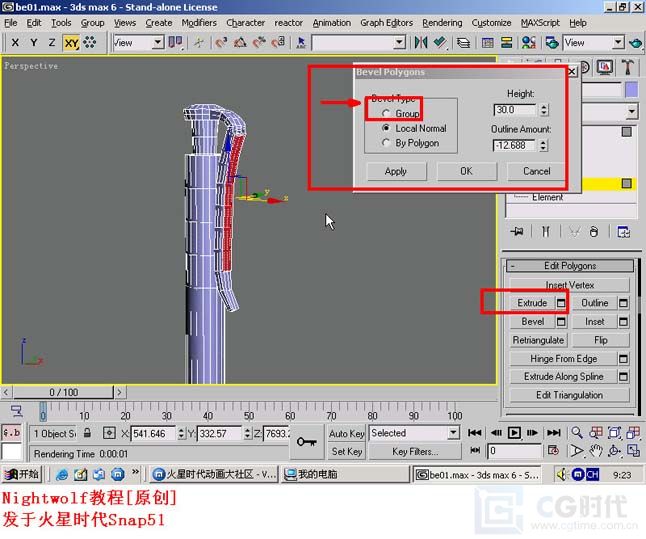Open the Customize menu

tap(491, 23)
